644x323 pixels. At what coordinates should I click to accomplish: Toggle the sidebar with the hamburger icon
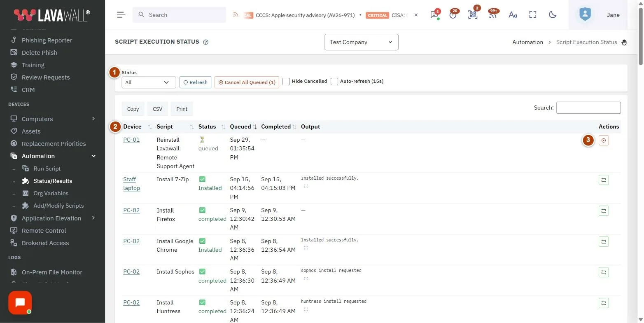point(121,15)
